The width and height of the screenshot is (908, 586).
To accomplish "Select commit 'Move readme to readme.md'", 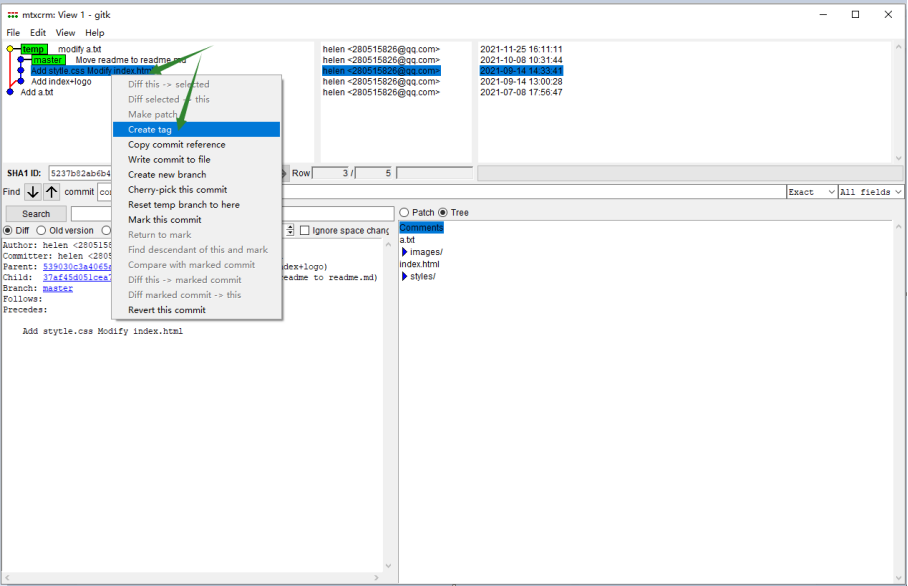I will tap(131, 60).
